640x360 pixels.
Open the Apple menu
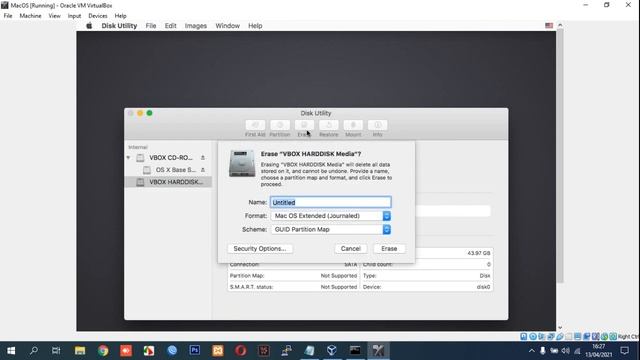coord(89,26)
